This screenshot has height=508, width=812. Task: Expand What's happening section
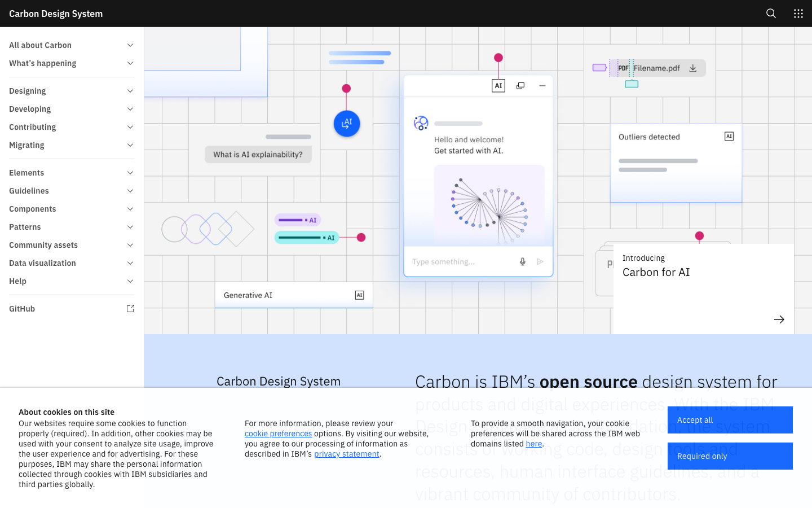[x=72, y=63]
